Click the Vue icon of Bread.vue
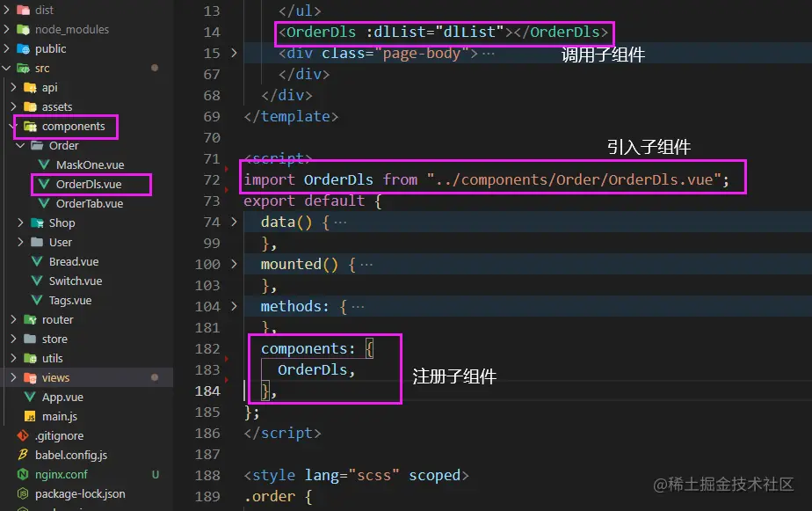 pos(37,261)
